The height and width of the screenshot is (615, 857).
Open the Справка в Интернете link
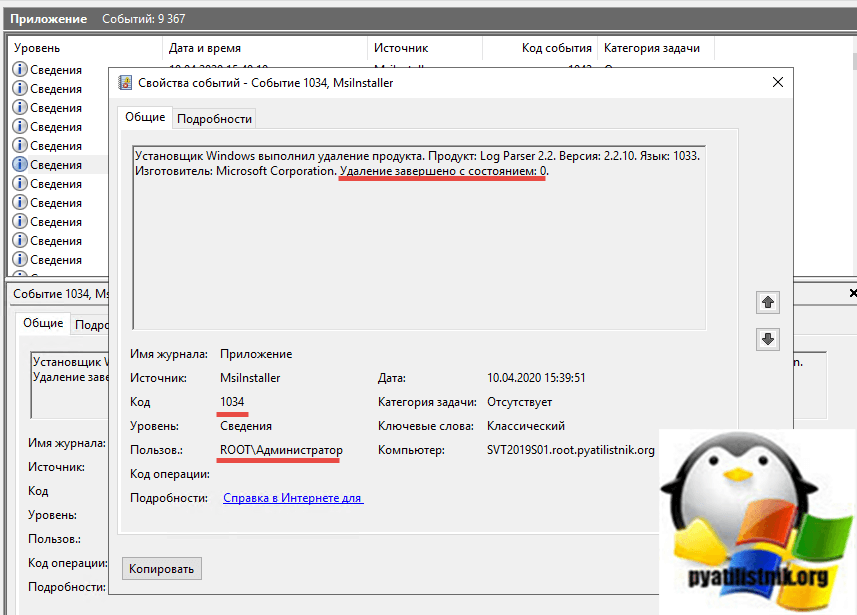(x=292, y=498)
